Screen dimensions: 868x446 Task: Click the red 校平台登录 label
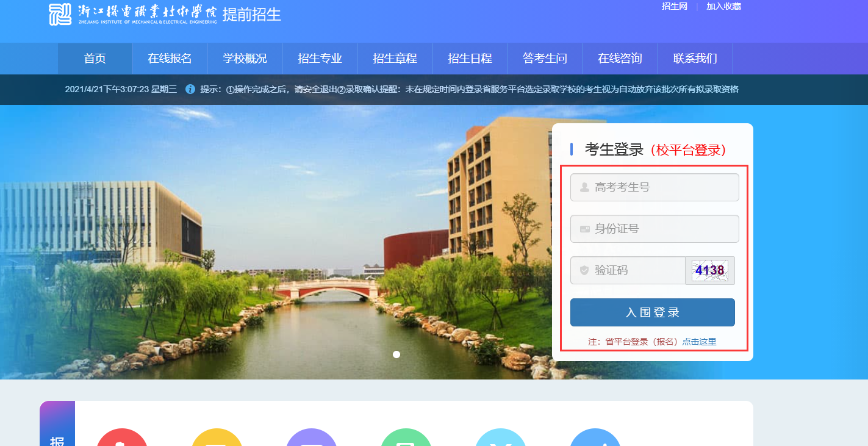pos(688,150)
